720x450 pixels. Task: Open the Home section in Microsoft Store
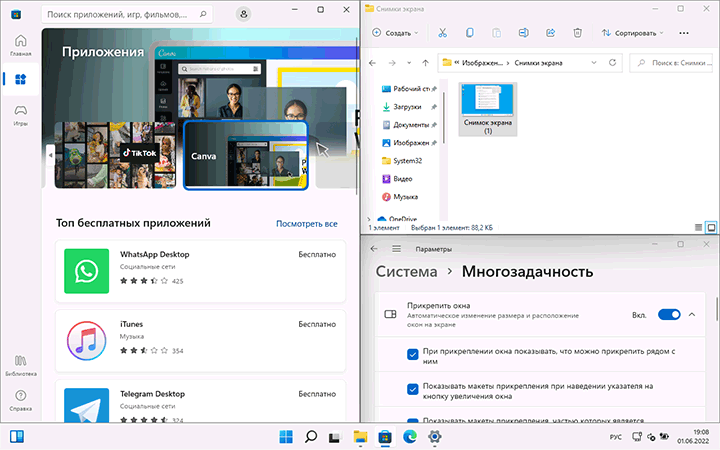point(21,45)
